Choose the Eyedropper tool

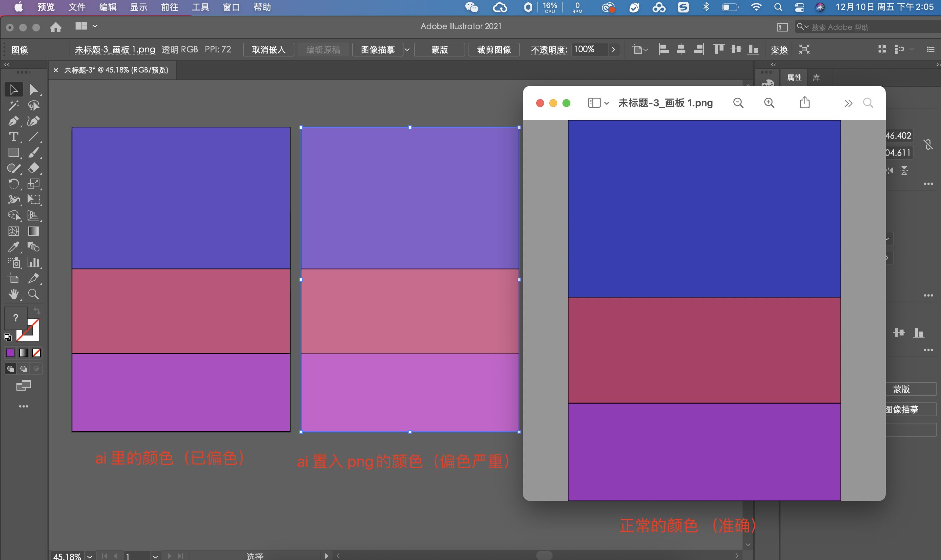(x=13, y=247)
